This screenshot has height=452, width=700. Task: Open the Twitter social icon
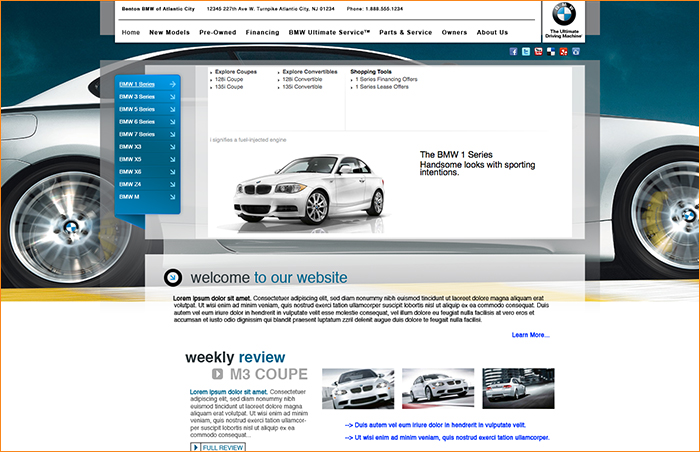526,52
